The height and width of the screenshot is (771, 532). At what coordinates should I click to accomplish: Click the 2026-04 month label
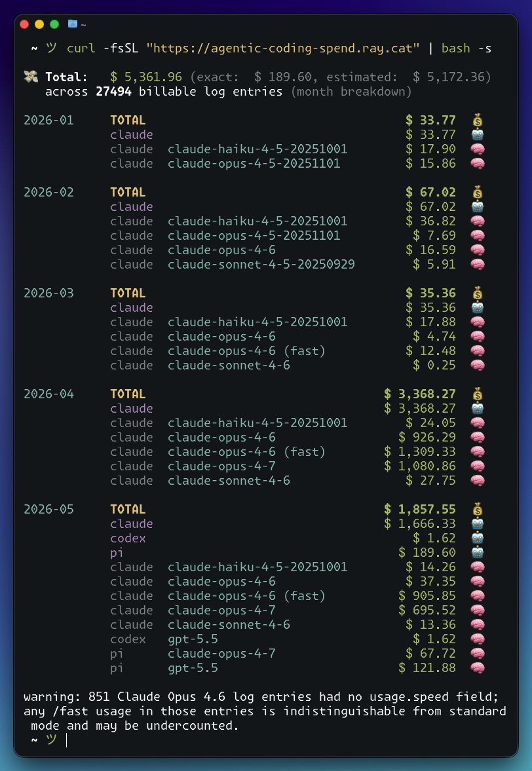coord(48,394)
